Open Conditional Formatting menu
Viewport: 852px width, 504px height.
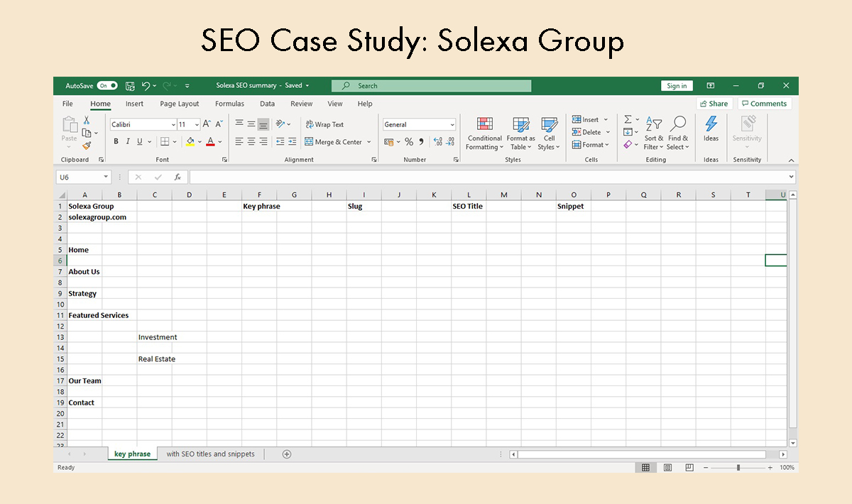point(485,133)
